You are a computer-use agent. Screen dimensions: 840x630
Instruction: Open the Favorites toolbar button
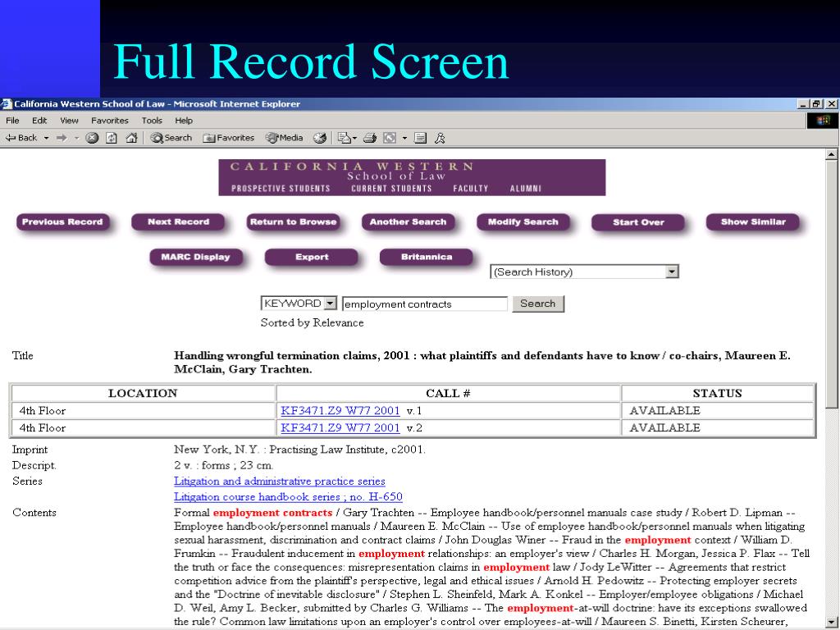[x=229, y=138]
